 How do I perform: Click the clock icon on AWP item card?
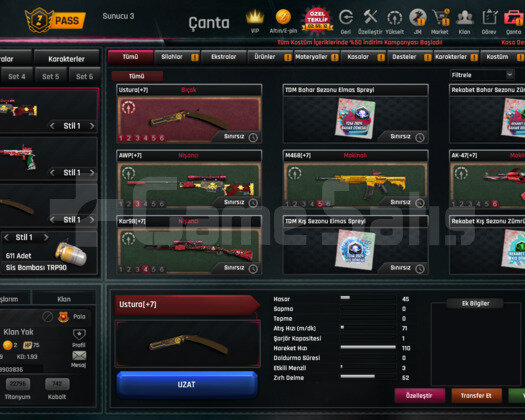(x=253, y=203)
